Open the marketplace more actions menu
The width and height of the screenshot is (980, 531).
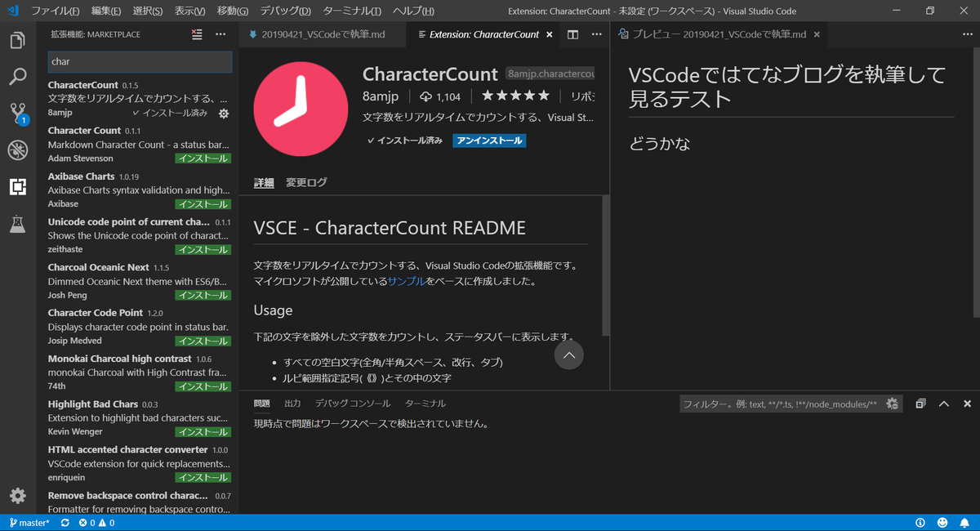(220, 34)
